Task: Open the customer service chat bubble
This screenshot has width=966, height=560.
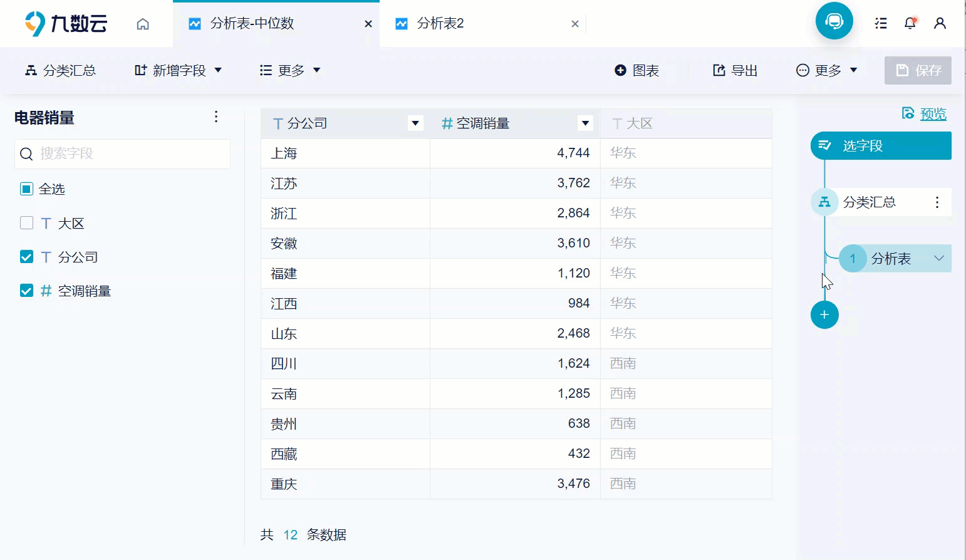Action: pos(834,21)
